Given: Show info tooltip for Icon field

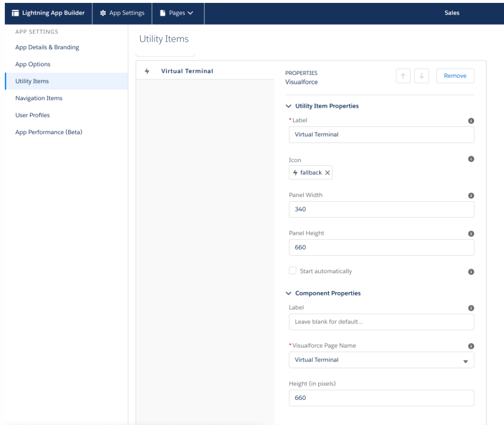Looking at the screenshot, I should pos(471,159).
